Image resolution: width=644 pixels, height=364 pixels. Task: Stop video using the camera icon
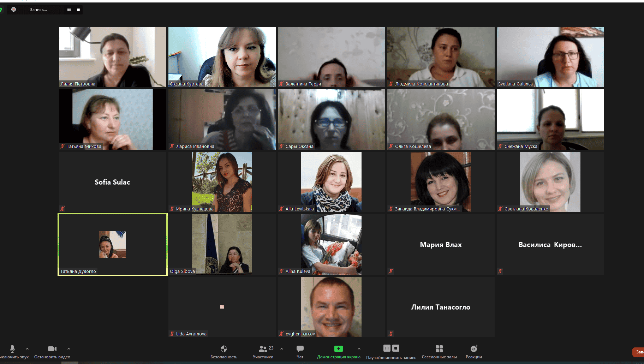[52, 349]
